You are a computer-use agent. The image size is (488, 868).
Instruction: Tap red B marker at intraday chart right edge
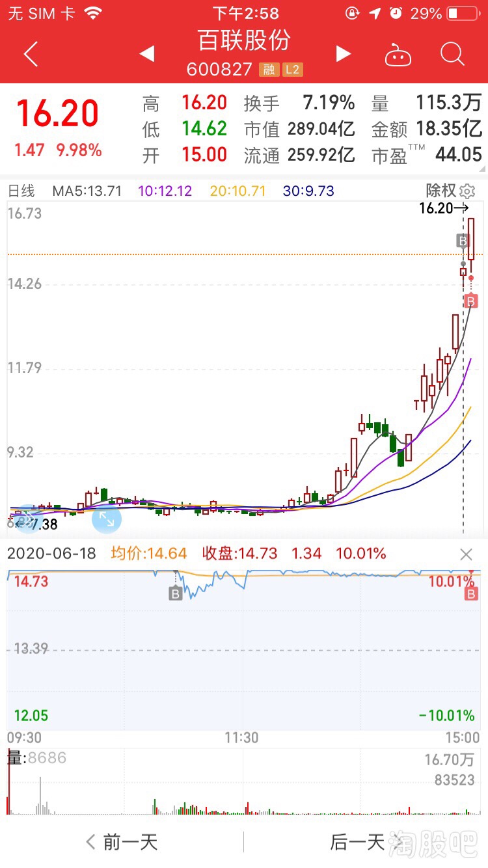(471, 593)
